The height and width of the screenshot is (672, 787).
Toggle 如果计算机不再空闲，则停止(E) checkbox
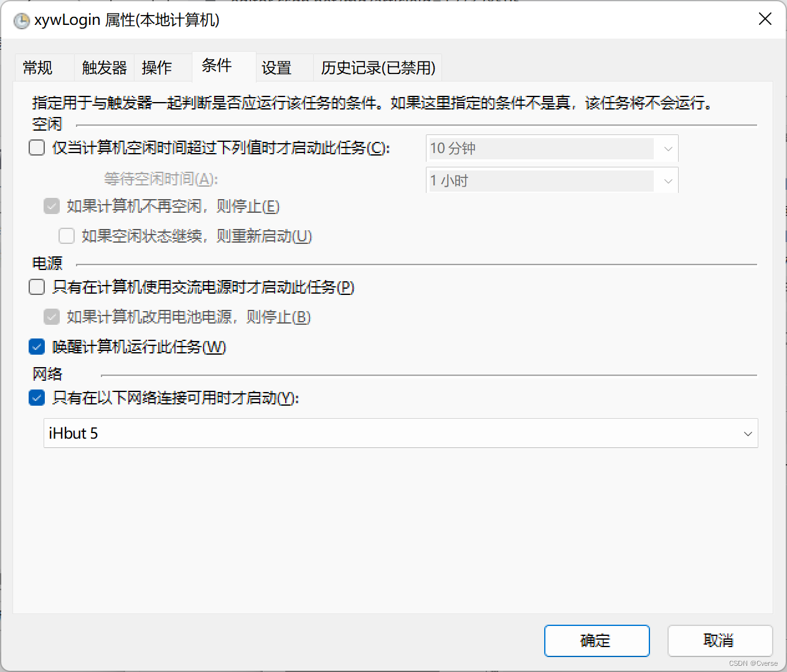pyautogui.click(x=52, y=206)
